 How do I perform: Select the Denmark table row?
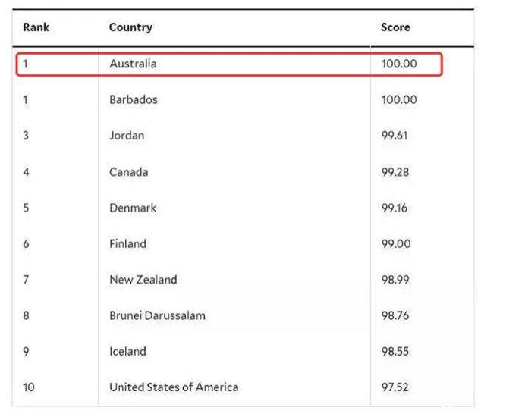tap(243, 208)
